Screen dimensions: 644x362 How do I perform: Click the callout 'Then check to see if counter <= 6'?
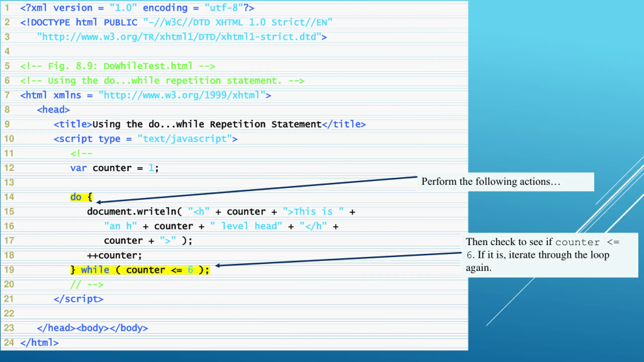pyautogui.click(x=550, y=255)
